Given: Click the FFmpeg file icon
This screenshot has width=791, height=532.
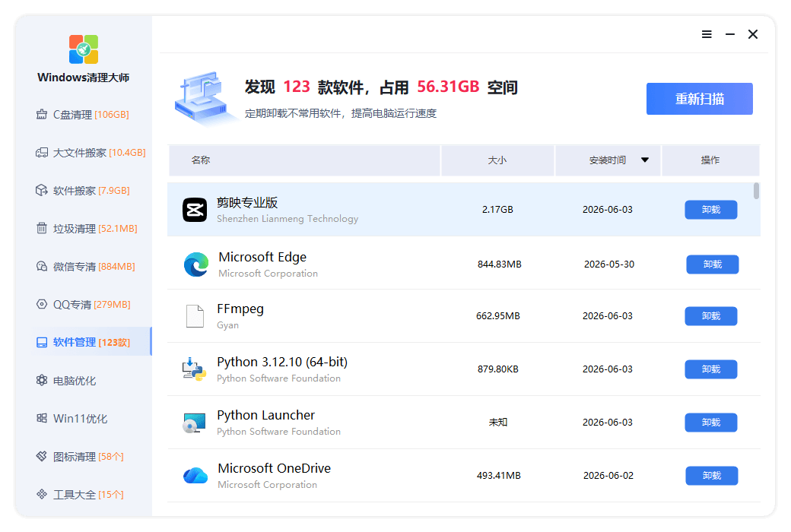Looking at the screenshot, I should (x=195, y=316).
